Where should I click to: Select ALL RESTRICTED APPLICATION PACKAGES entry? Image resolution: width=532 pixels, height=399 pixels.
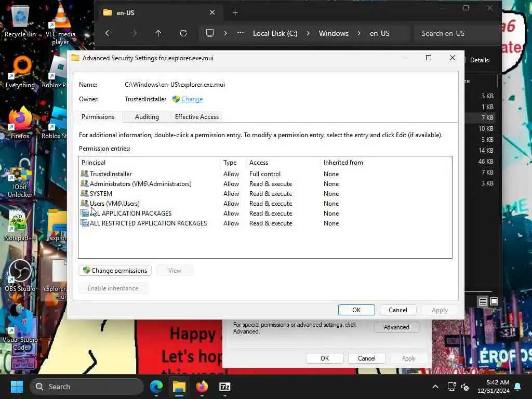point(264,223)
